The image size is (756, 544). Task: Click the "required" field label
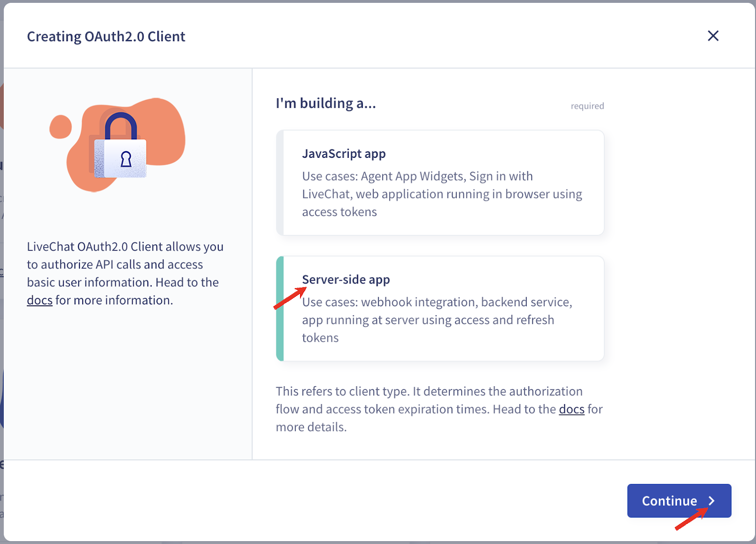point(587,106)
